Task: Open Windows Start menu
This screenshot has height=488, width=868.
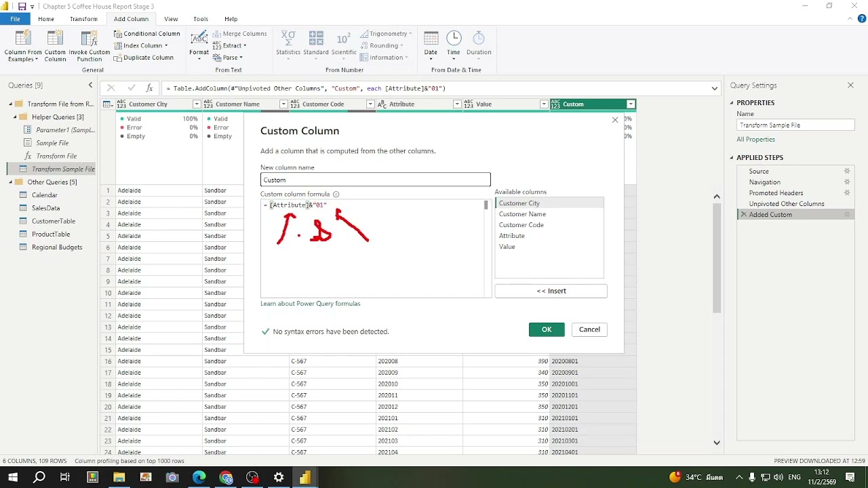Action: tap(13, 477)
